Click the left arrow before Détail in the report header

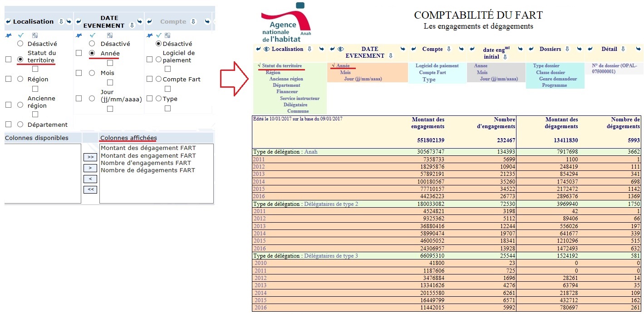[x=590, y=49]
